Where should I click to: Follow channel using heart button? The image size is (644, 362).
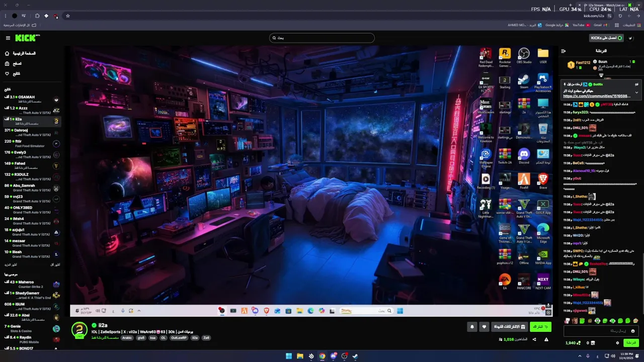coord(484,327)
